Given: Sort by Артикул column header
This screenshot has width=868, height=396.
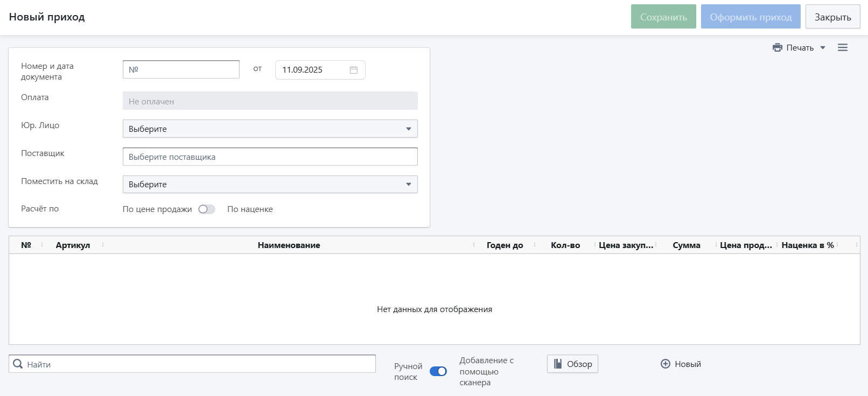Looking at the screenshot, I should tap(73, 245).
